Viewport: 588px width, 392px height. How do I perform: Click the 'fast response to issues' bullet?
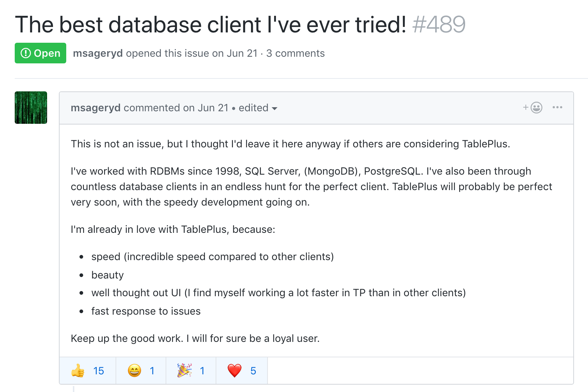[x=146, y=311]
